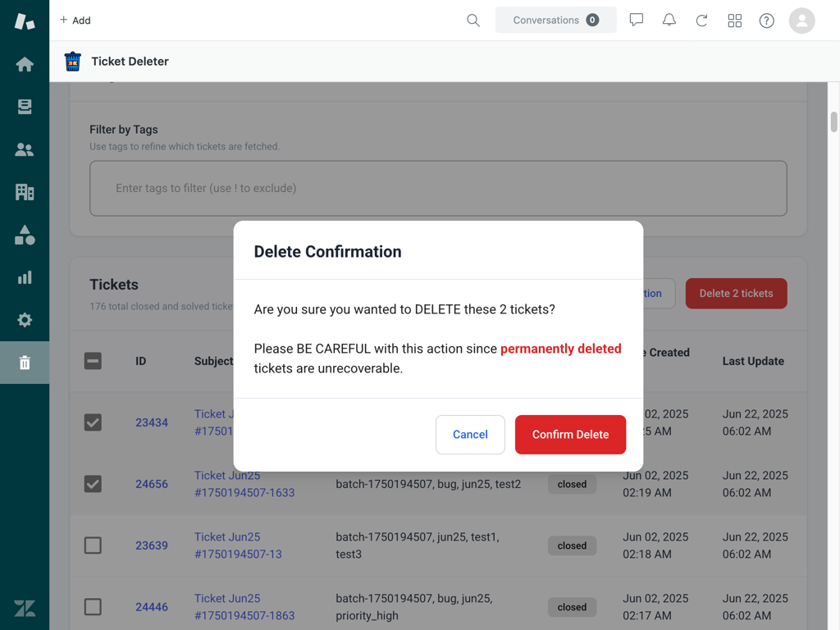This screenshot has width=840, height=630.
Task: Open Reporting bar chart icon
Action: pyautogui.click(x=25, y=277)
